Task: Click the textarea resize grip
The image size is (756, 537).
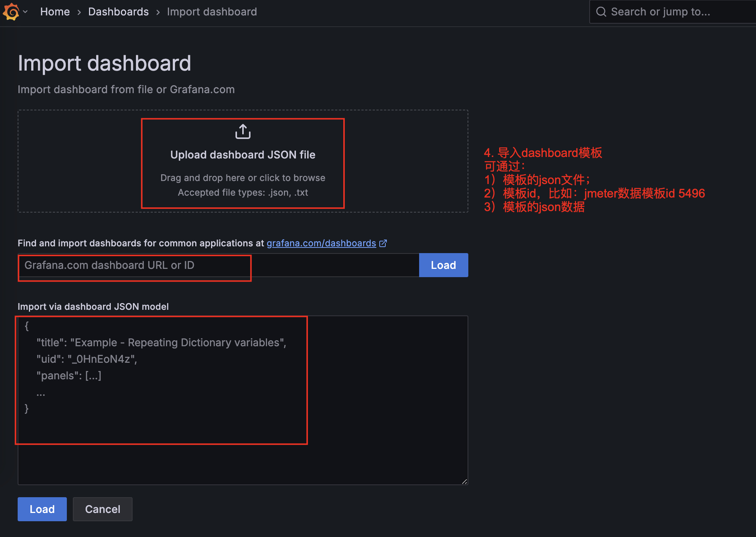Action: [464, 482]
